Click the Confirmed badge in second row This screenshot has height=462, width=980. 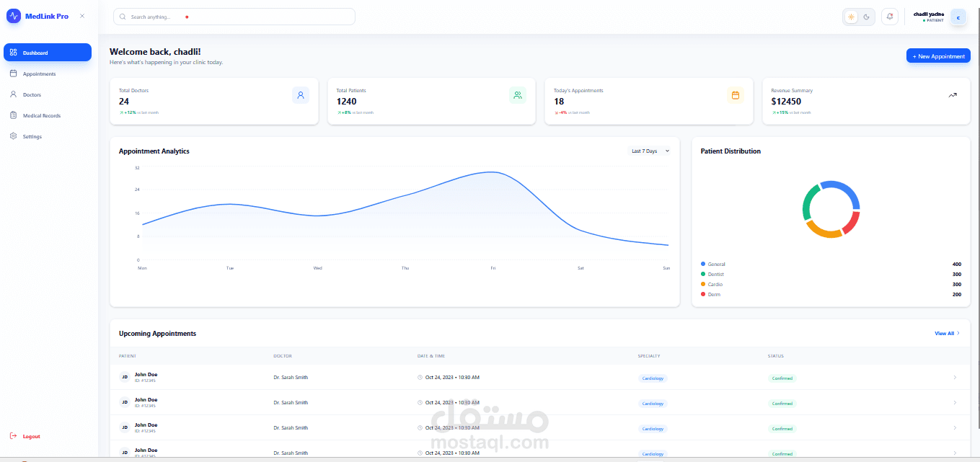[x=782, y=404]
